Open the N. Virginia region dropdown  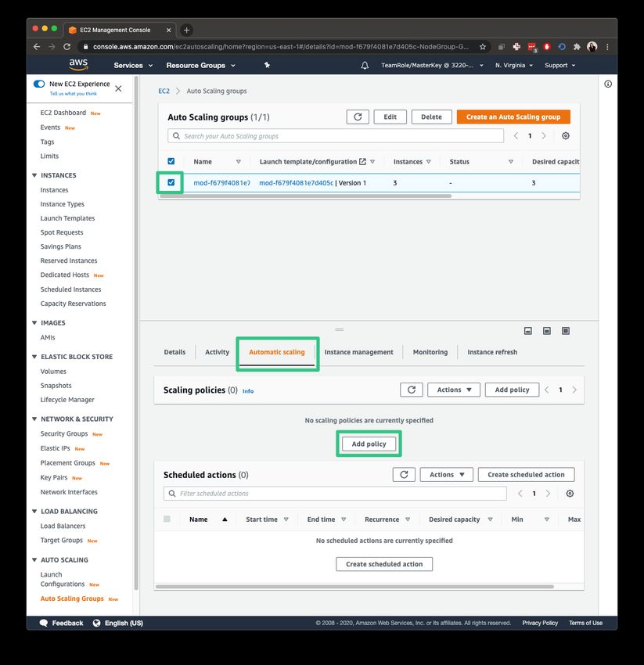click(514, 65)
